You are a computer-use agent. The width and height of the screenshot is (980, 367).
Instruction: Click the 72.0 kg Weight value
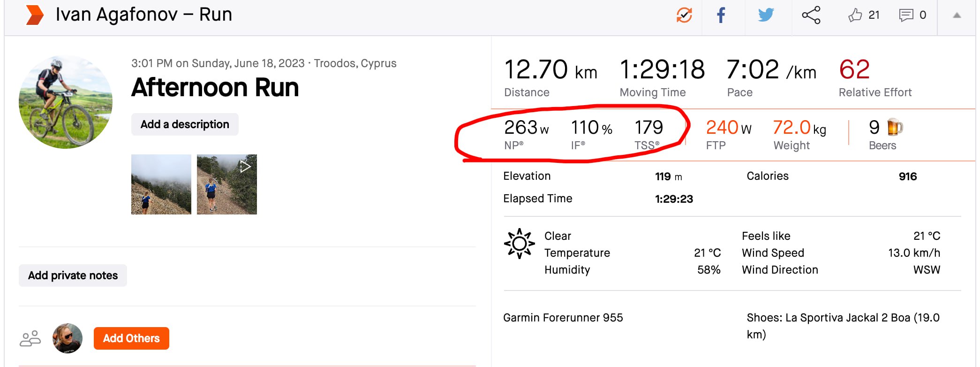tap(799, 127)
